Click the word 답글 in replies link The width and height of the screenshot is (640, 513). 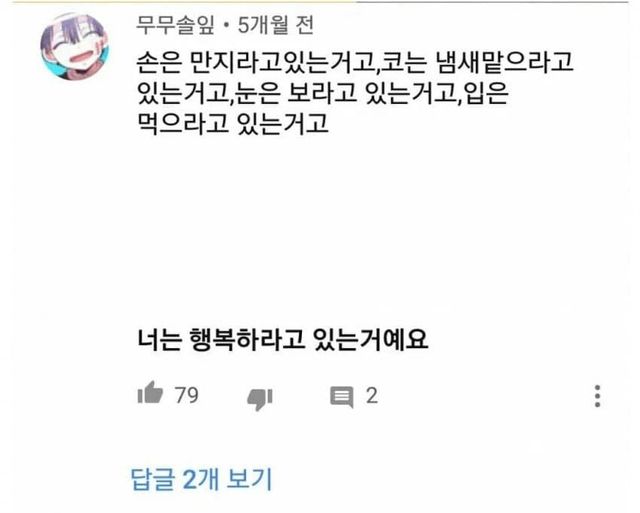pyautogui.click(x=153, y=479)
